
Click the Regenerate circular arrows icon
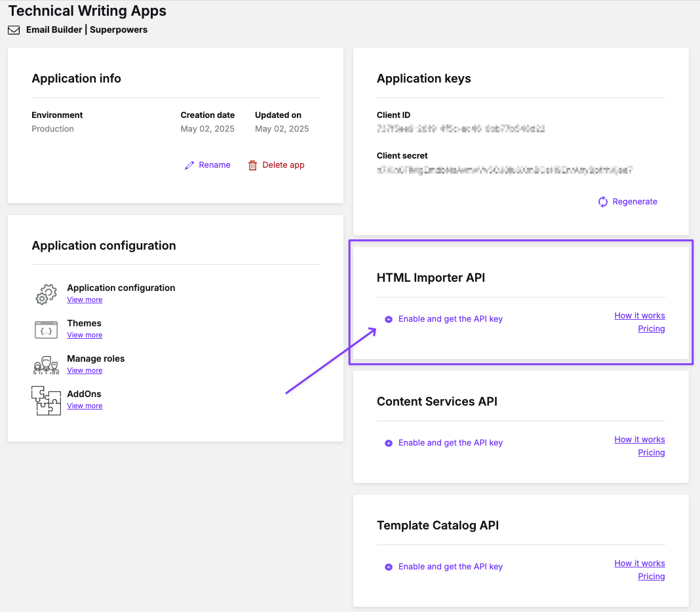coord(603,202)
